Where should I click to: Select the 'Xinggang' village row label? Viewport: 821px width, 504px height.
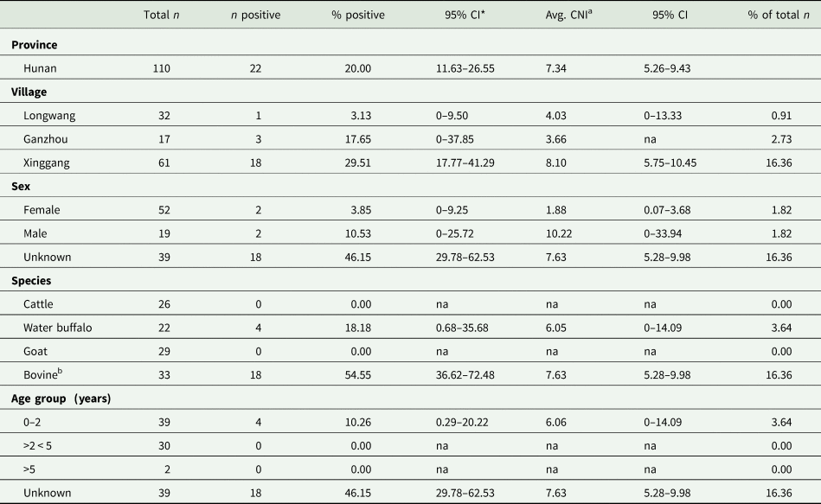[50, 162]
